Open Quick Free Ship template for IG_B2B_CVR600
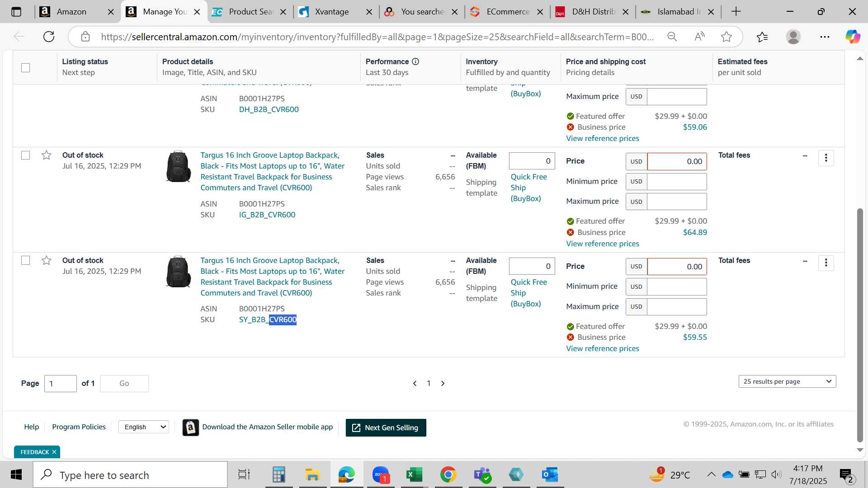The height and width of the screenshot is (488, 868). 528,188
